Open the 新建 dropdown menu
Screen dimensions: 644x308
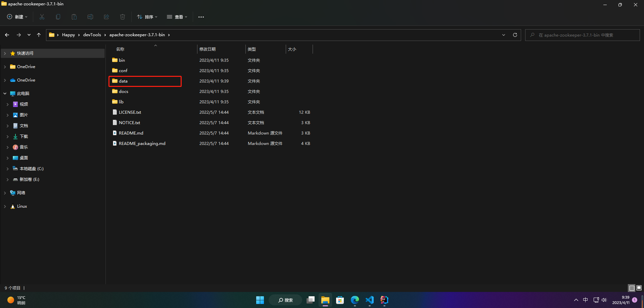click(x=17, y=17)
